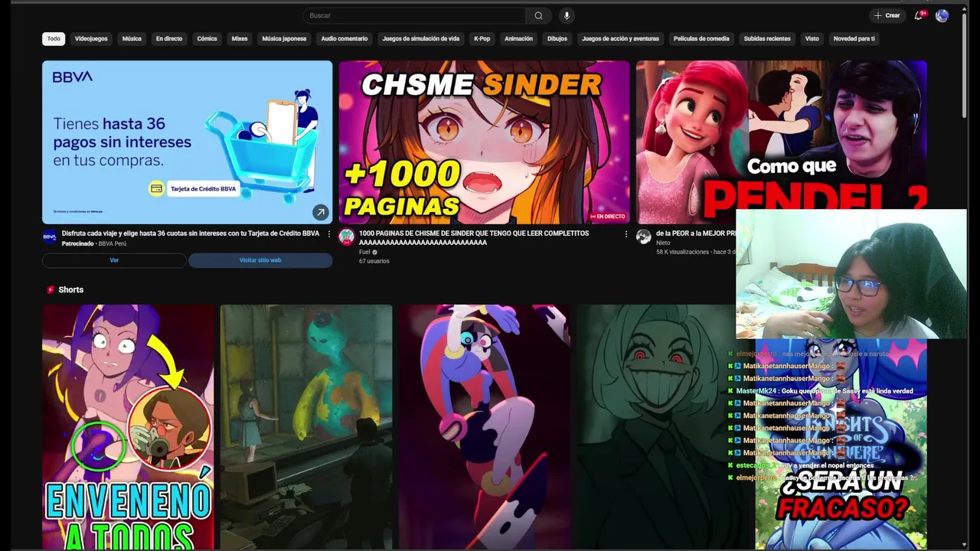Open the ENVENENÓ A TODOS short
Image resolution: width=980 pixels, height=551 pixels.
point(129,427)
